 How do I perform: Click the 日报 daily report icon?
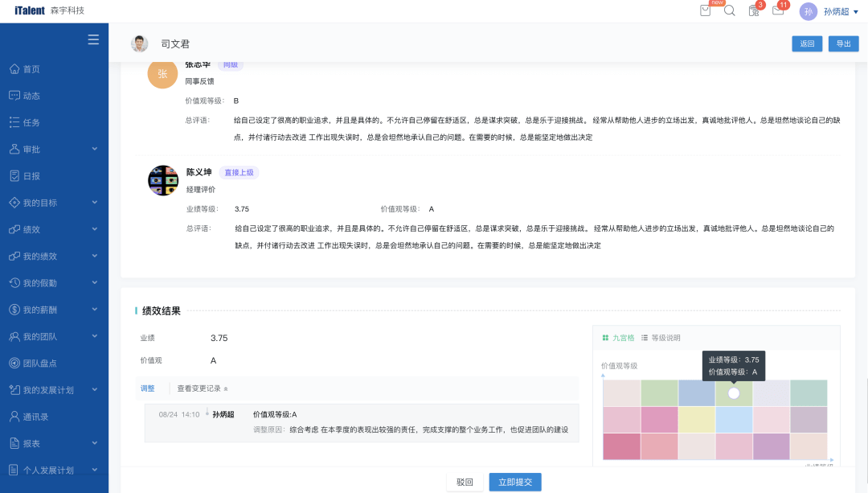(x=14, y=175)
